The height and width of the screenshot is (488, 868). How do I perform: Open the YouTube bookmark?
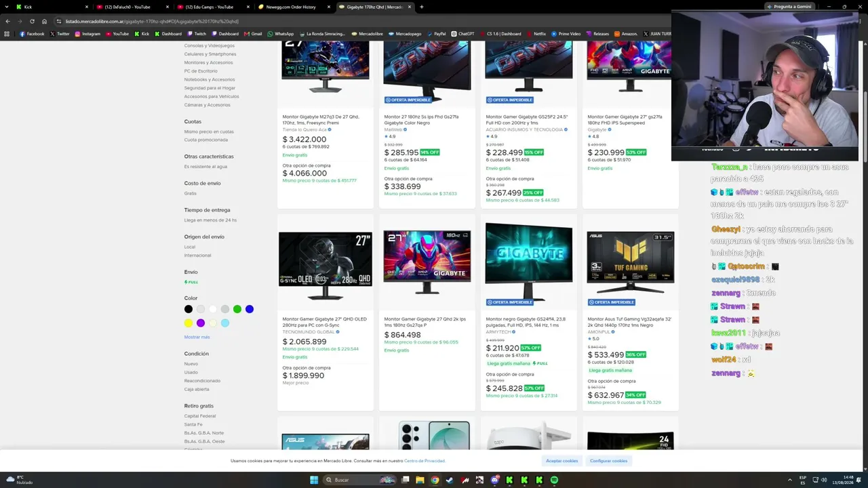tap(117, 34)
